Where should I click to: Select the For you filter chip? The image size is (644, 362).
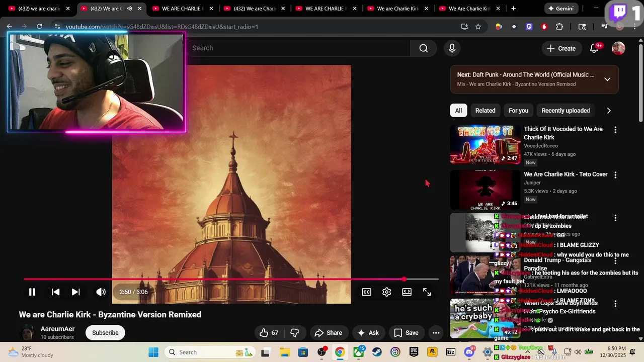(x=518, y=111)
